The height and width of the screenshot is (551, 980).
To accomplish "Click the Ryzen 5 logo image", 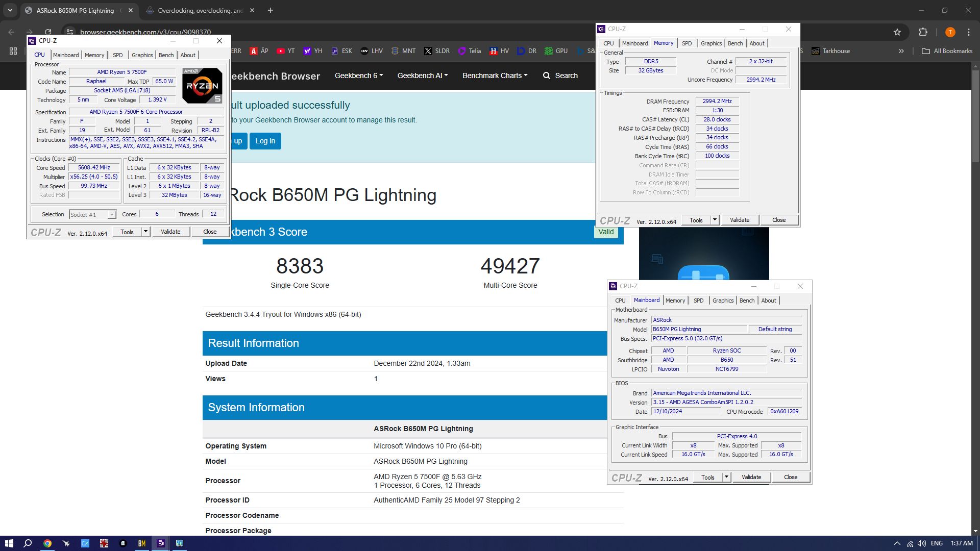I will (202, 86).
